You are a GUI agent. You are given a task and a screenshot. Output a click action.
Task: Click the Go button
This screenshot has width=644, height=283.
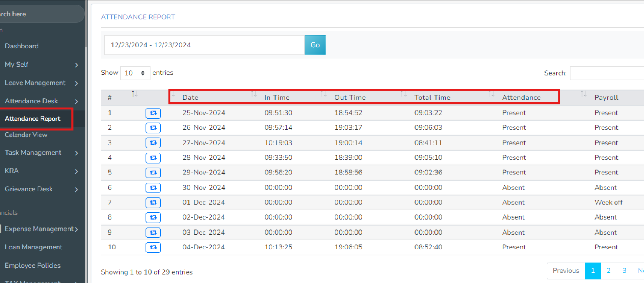pyautogui.click(x=315, y=45)
